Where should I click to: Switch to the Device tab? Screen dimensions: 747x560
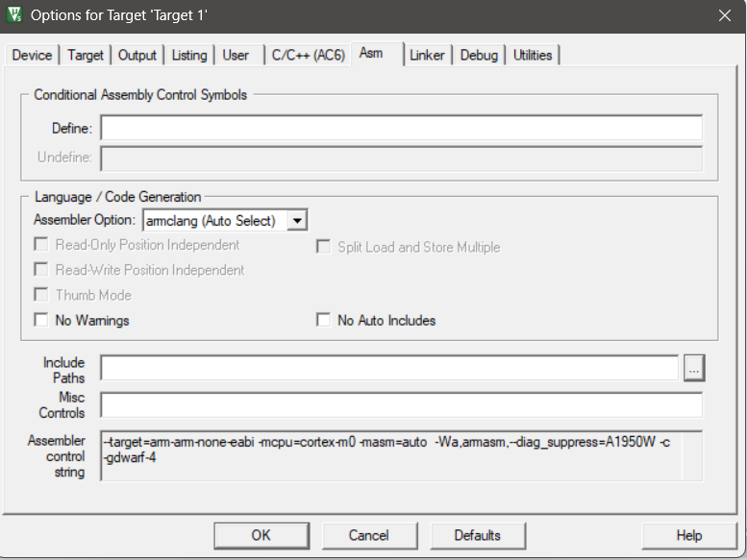[x=32, y=56]
